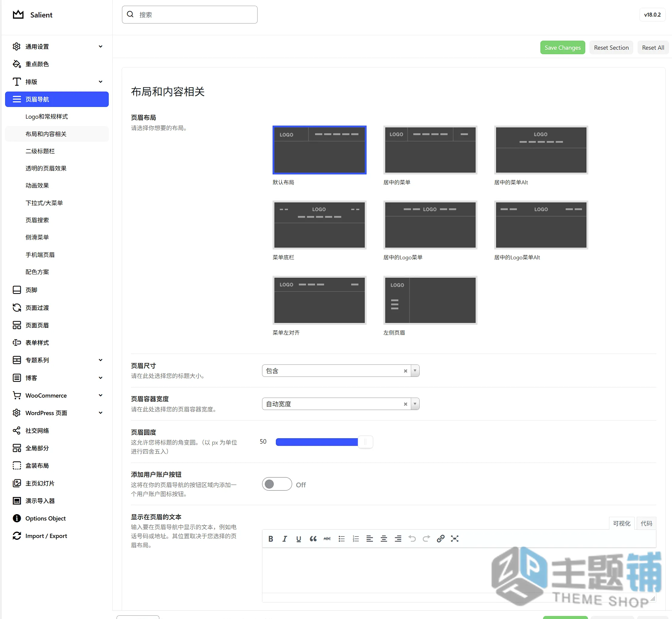Open the 页眉容器宽度 dropdown arrow
Image resolution: width=672 pixels, height=619 pixels.
pyautogui.click(x=415, y=404)
